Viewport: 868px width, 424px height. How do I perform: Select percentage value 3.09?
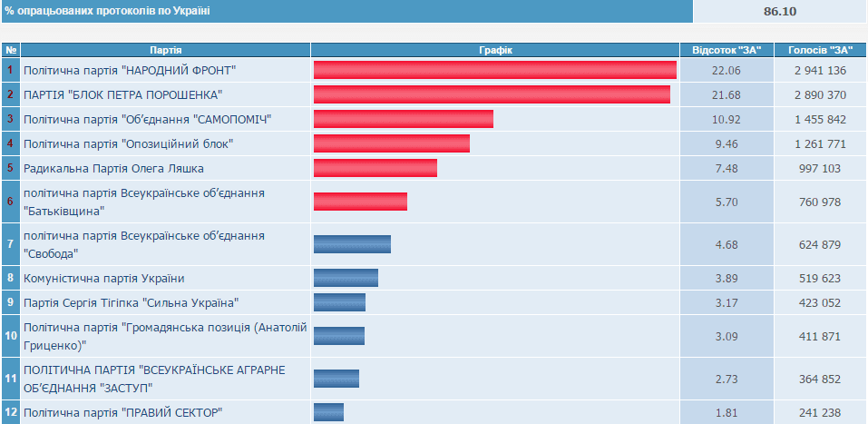coord(727,337)
